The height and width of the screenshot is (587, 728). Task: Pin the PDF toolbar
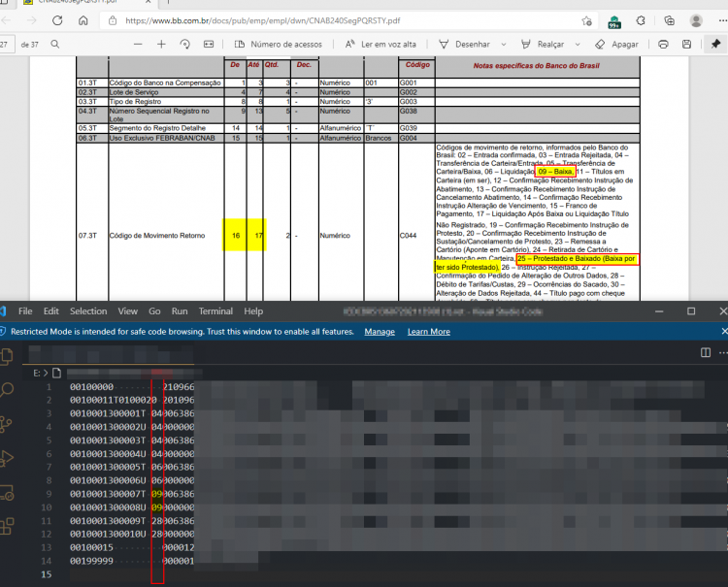pos(715,44)
